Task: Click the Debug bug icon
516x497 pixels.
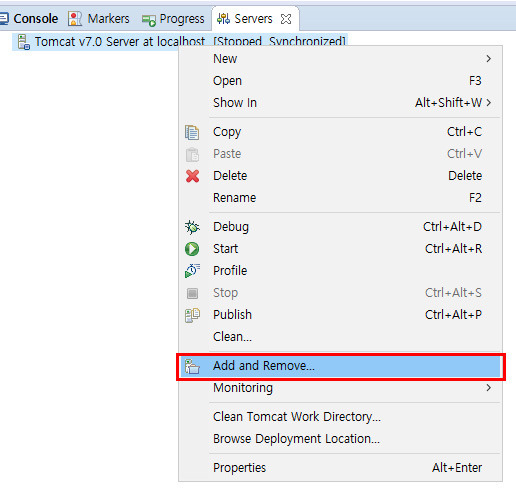Action: [x=192, y=227]
